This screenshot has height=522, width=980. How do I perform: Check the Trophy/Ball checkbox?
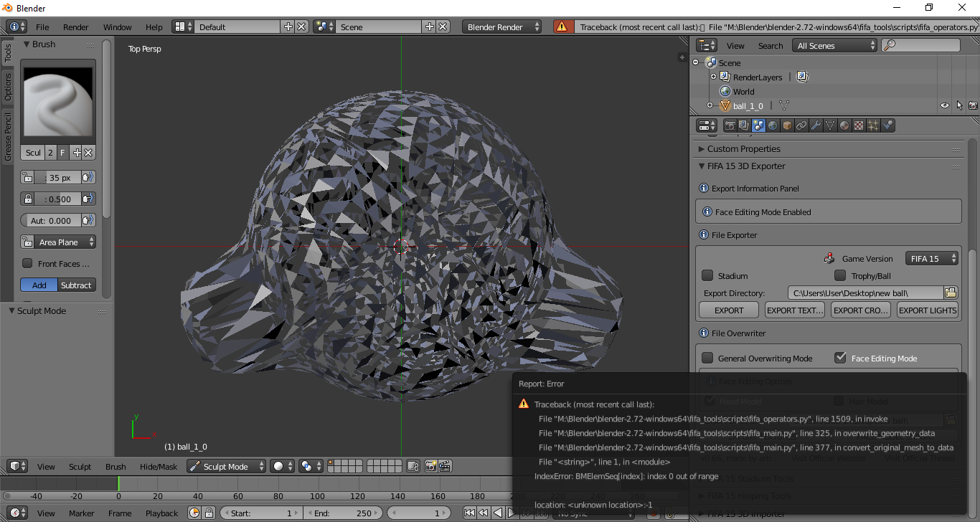click(840, 275)
